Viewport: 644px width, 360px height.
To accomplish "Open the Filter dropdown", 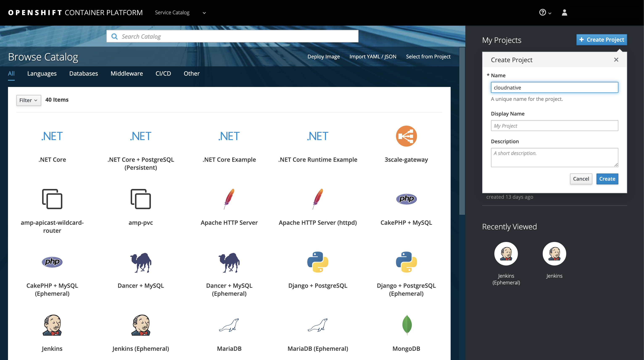I will click(29, 100).
